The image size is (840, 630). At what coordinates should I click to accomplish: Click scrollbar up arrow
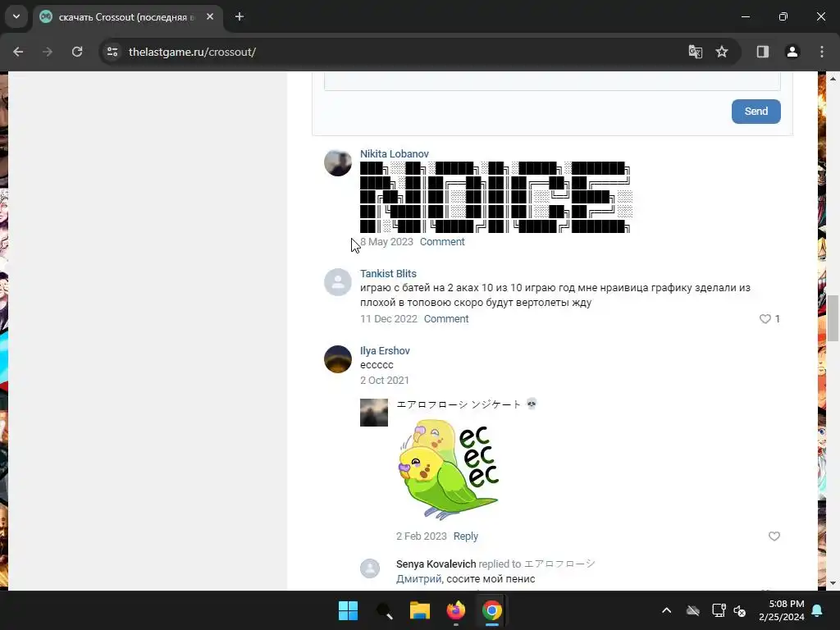[x=833, y=78]
